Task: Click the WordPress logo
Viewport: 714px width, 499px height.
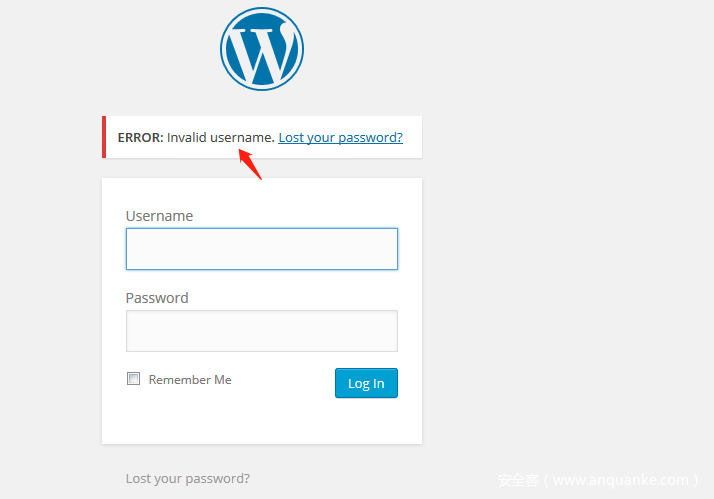Action: click(x=262, y=49)
